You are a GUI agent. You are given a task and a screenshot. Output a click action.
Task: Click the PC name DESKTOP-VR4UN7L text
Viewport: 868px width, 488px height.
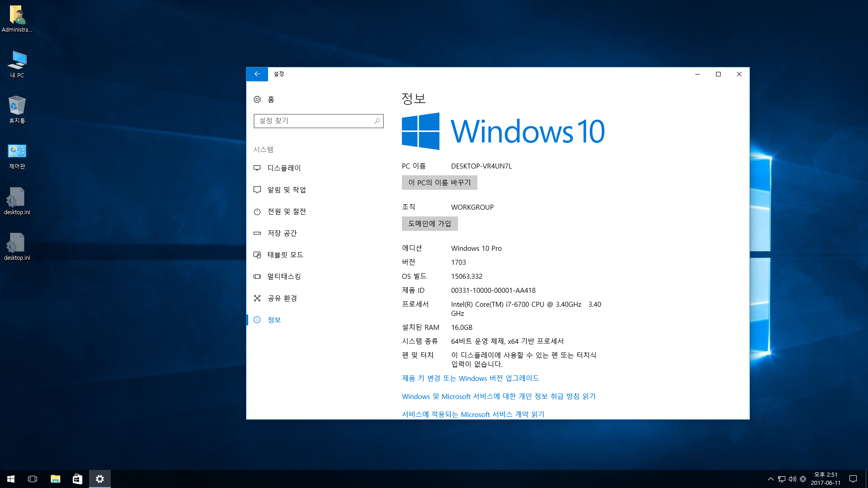pyautogui.click(x=481, y=166)
